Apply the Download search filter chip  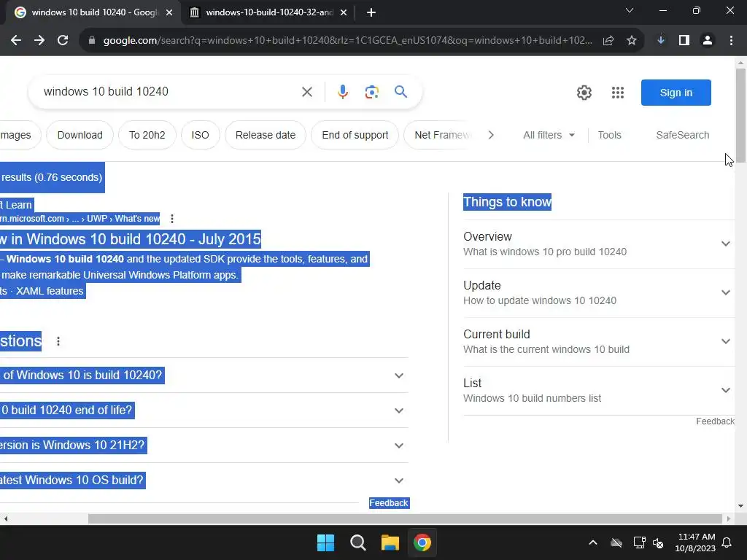tap(80, 135)
